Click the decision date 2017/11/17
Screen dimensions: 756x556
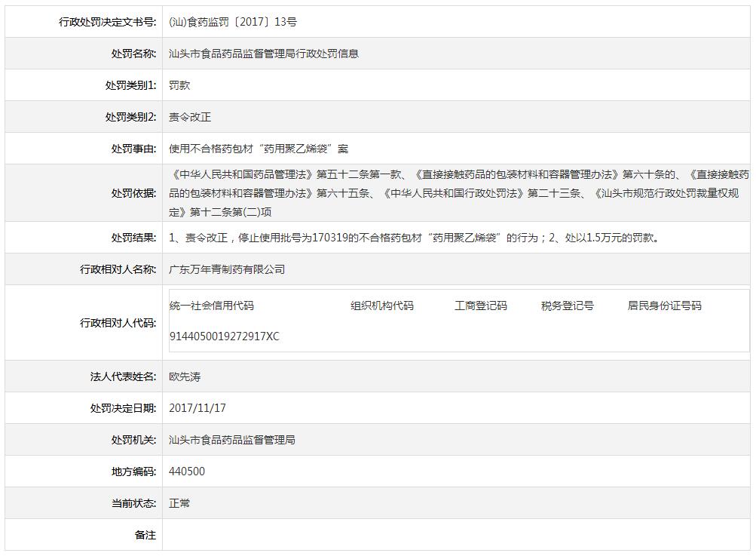point(197,408)
